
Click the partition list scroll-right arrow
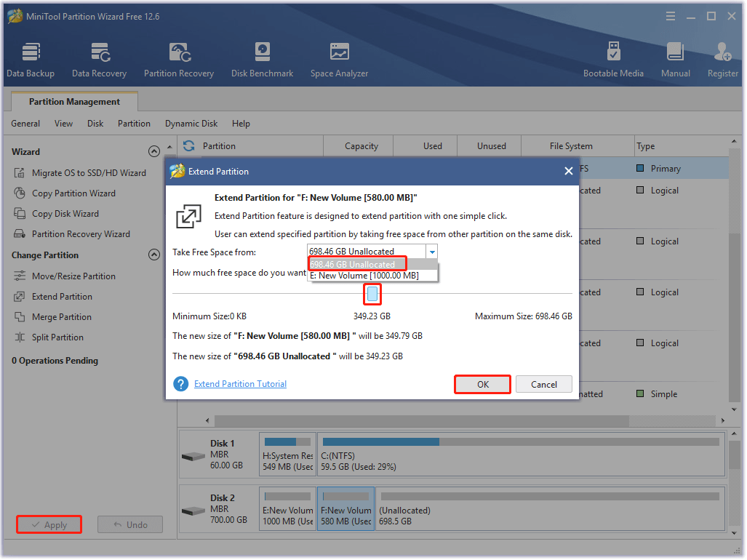pyautogui.click(x=723, y=421)
